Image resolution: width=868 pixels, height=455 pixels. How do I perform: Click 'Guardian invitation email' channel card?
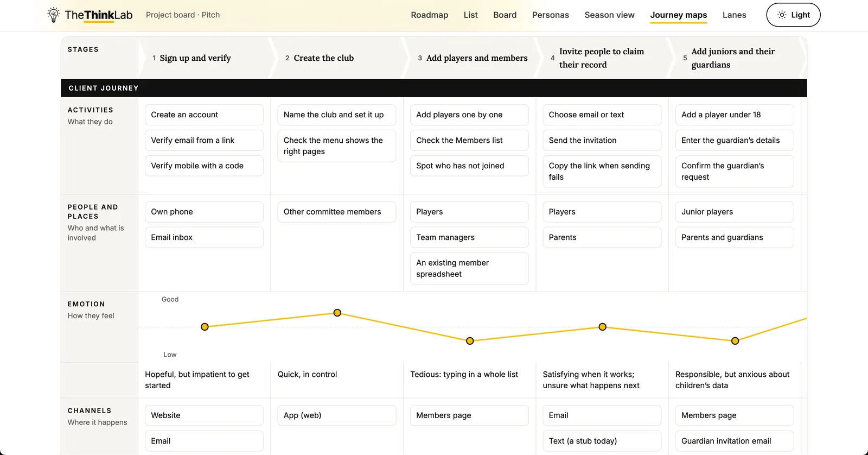coord(735,441)
